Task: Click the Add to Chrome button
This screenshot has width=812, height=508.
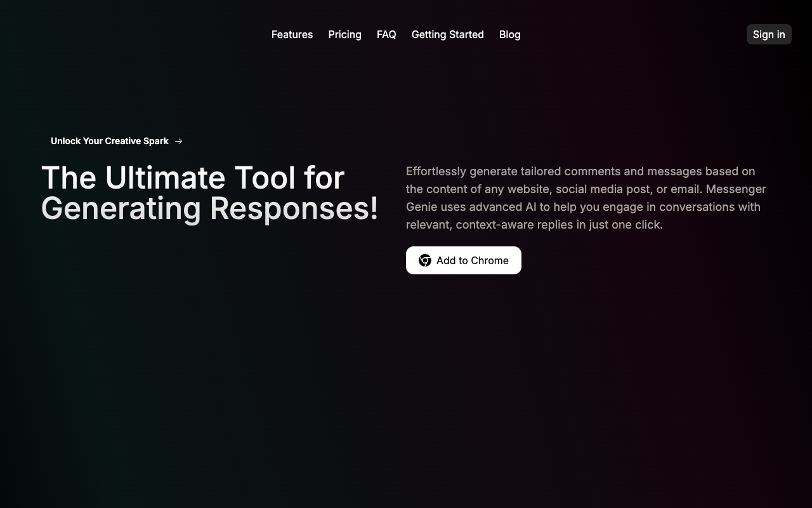Action: (x=464, y=260)
